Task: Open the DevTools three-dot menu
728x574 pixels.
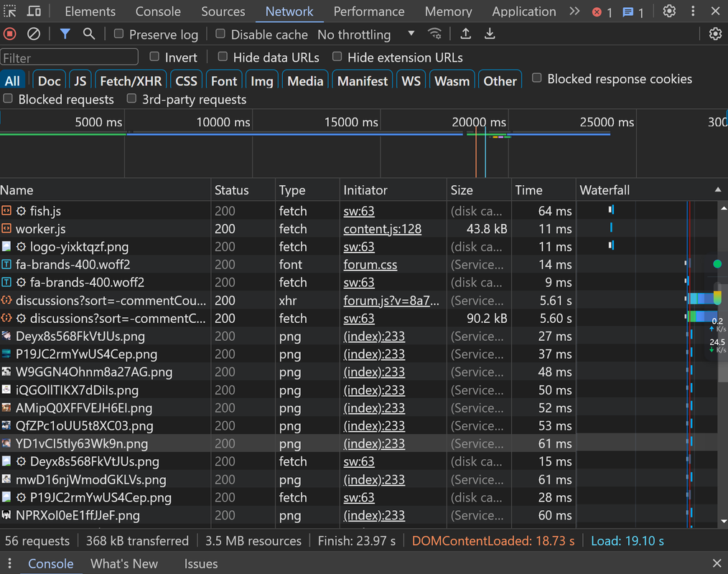Action: pyautogui.click(x=693, y=11)
